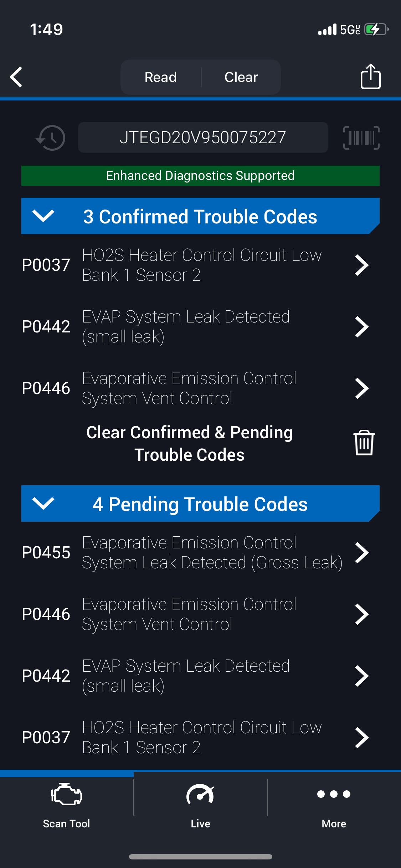Tap the barcode VIN scanner icon
The image size is (401, 868).
(x=361, y=138)
